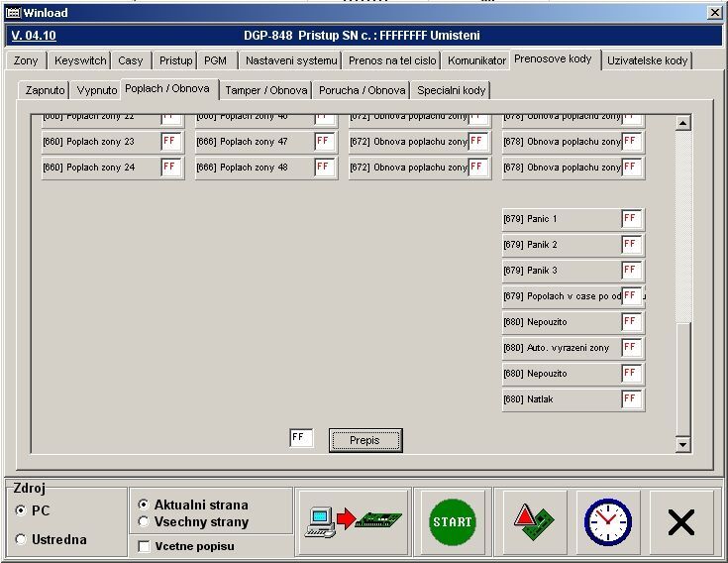Viewport: 728px width, 563px height.
Task: Click the scrollbar up arrow
Action: (x=681, y=123)
